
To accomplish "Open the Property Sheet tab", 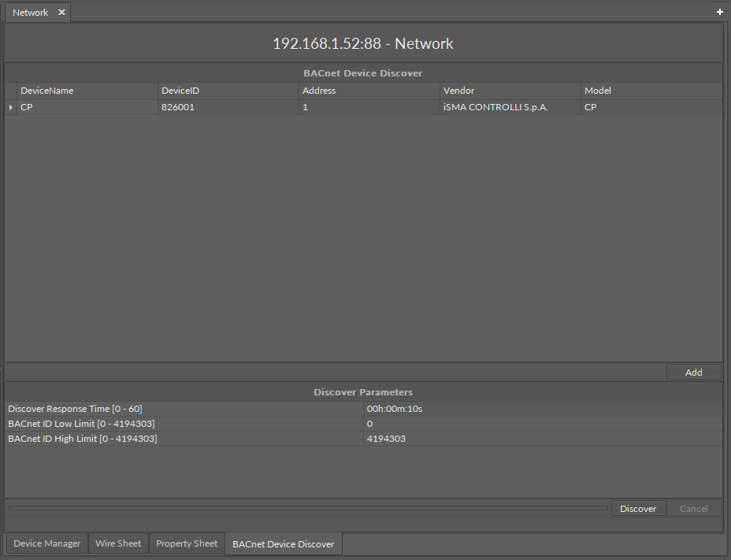I will tap(187, 543).
